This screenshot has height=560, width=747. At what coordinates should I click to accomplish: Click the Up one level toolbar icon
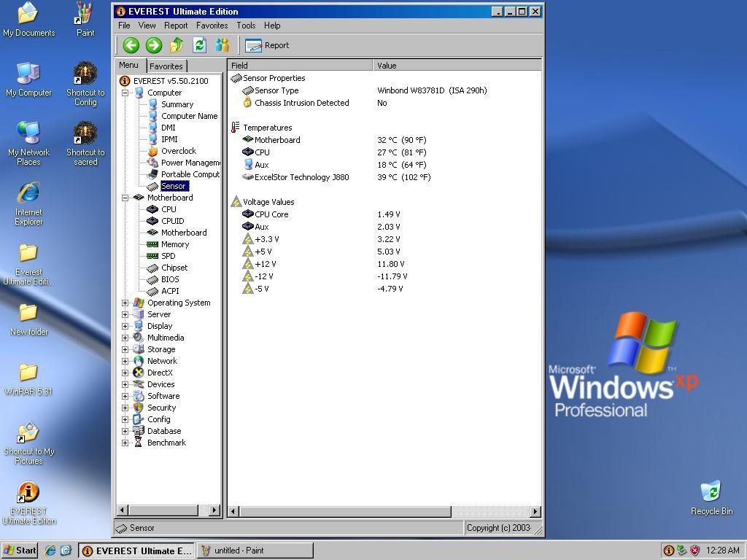[x=177, y=45]
